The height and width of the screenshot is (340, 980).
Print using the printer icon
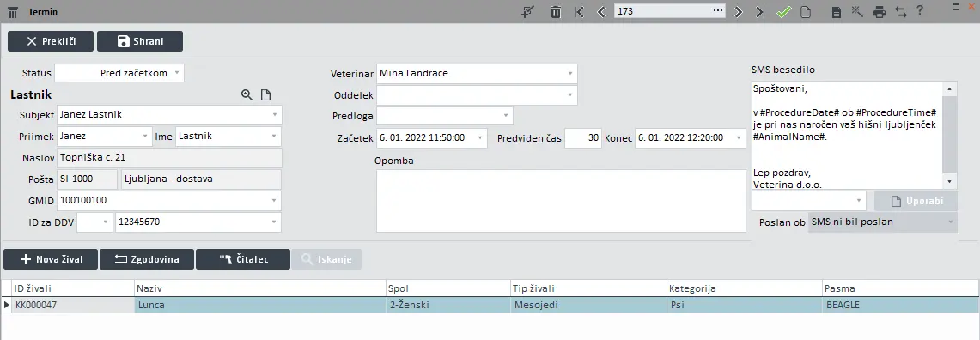pos(880,12)
